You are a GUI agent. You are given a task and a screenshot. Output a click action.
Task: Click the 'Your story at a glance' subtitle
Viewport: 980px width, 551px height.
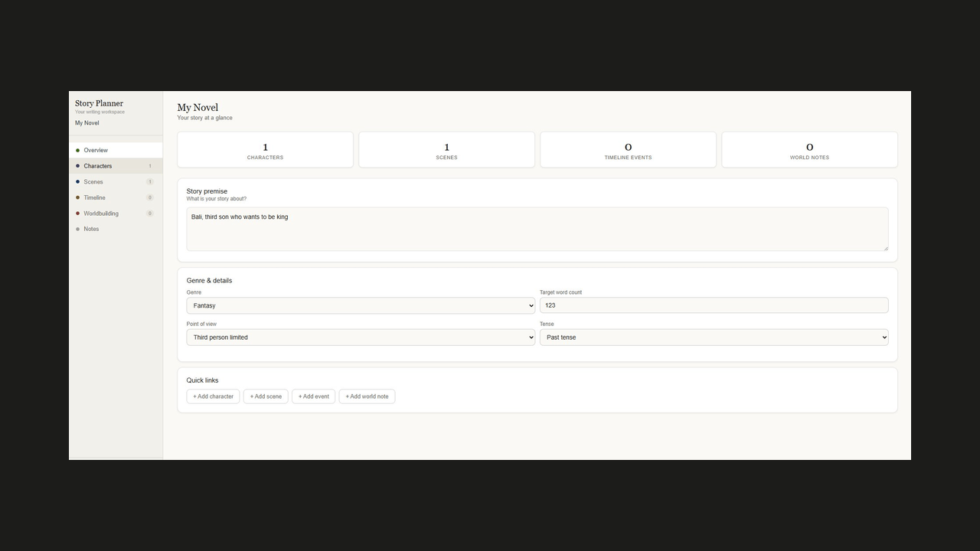pos(204,118)
